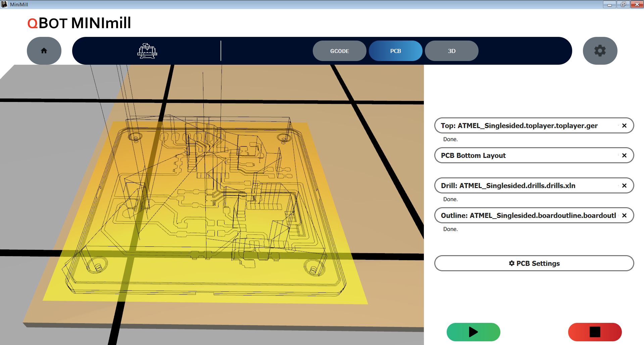Stop the job with the red stop button
644x345 pixels.
[x=595, y=332]
